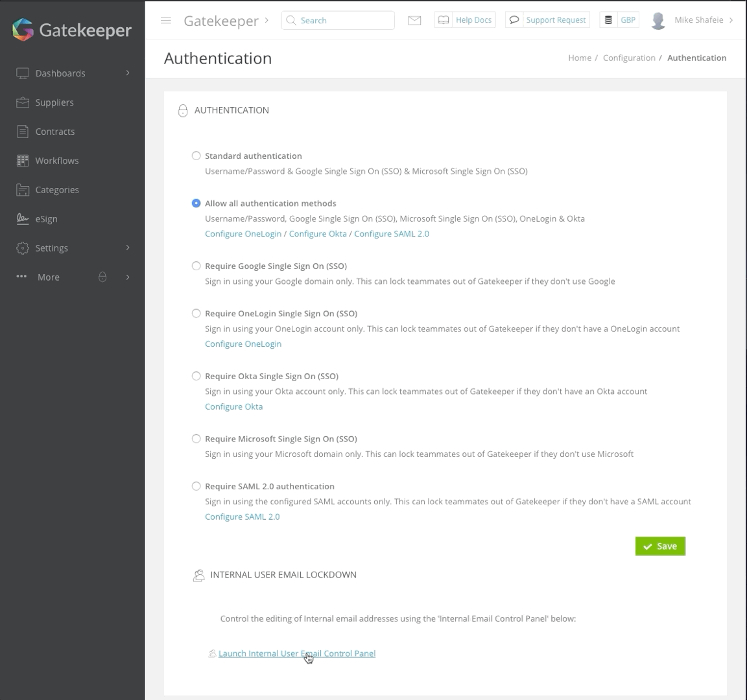Select Require Microsoft Single Sign On
This screenshot has width=747, height=700.
(x=196, y=439)
